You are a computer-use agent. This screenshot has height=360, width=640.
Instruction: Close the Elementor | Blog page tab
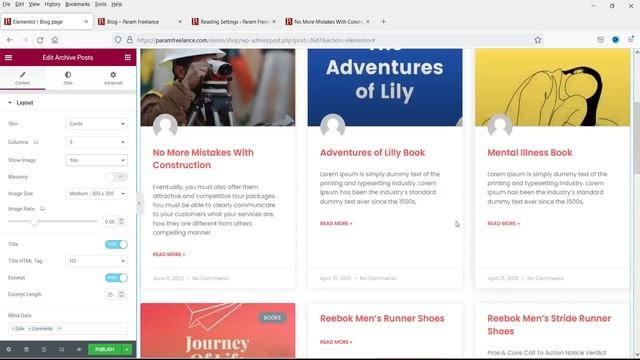86,22
